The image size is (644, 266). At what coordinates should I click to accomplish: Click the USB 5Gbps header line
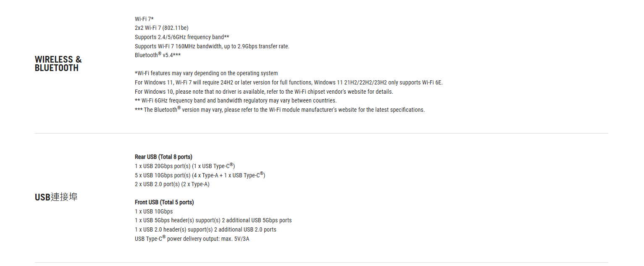(x=213, y=220)
